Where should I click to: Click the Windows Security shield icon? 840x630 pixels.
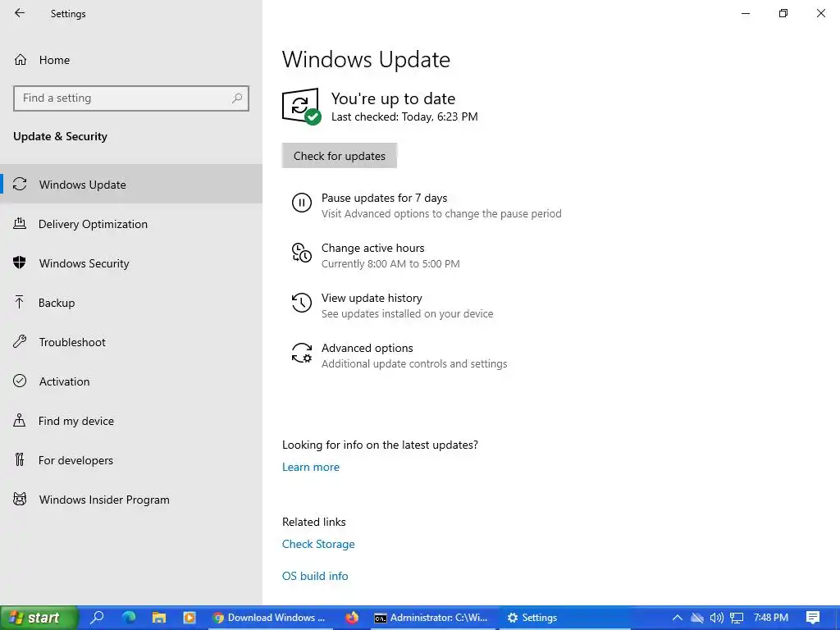tap(20, 262)
